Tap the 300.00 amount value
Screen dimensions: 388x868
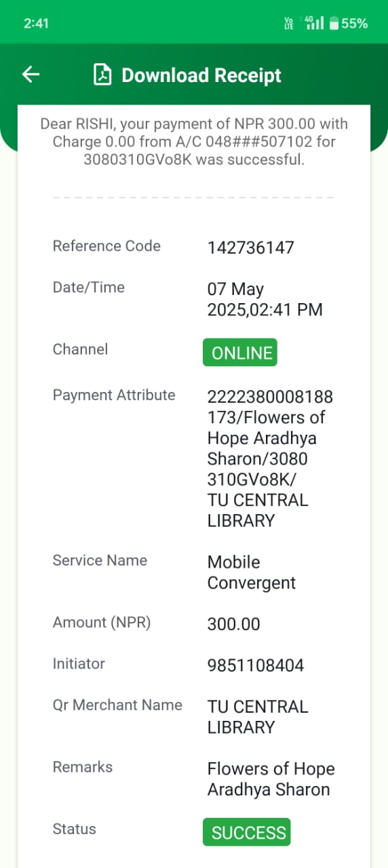coord(234,624)
